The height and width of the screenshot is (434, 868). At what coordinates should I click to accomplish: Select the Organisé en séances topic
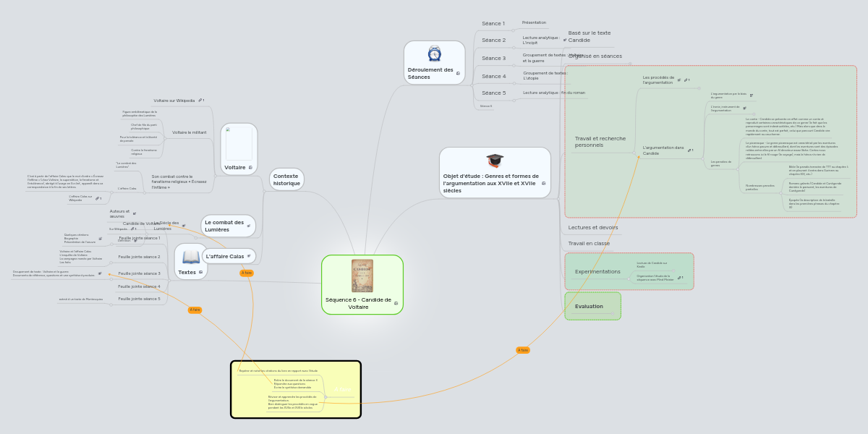pos(595,56)
